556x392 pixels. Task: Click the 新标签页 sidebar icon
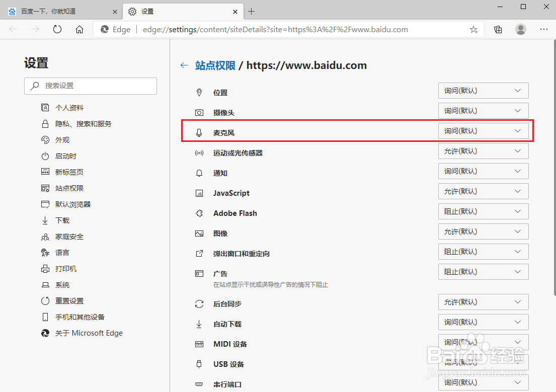[x=45, y=172]
